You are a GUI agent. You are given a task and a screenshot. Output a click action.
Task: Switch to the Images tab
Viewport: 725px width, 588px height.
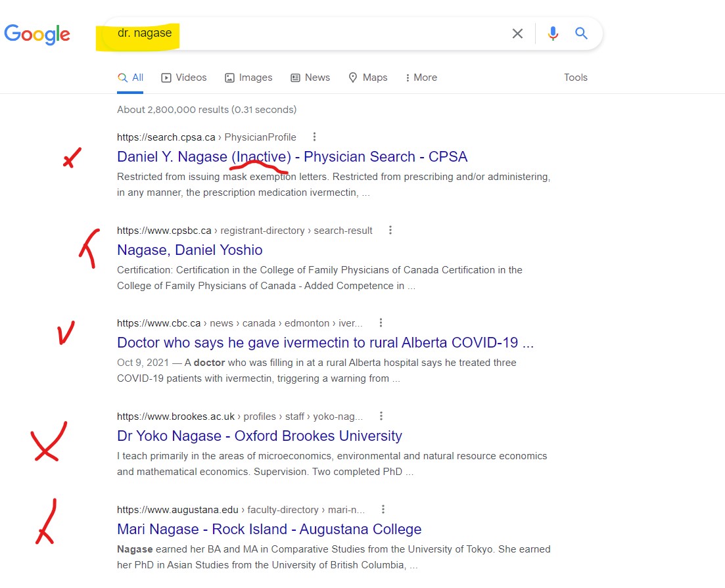[x=248, y=78]
